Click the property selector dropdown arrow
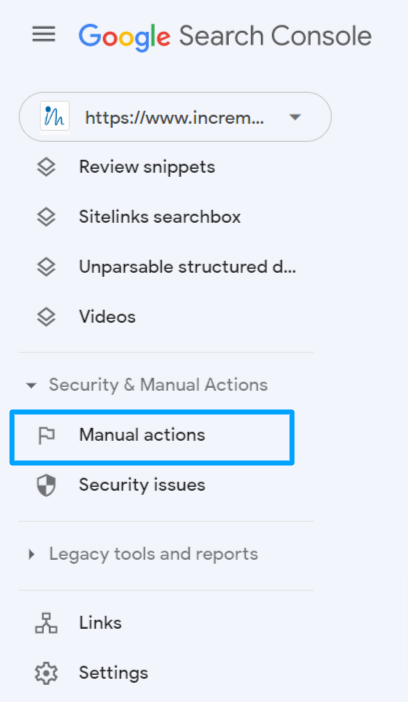 coord(295,117)
